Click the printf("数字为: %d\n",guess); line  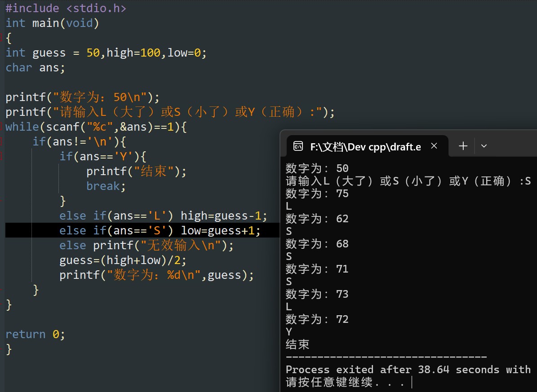156,275
